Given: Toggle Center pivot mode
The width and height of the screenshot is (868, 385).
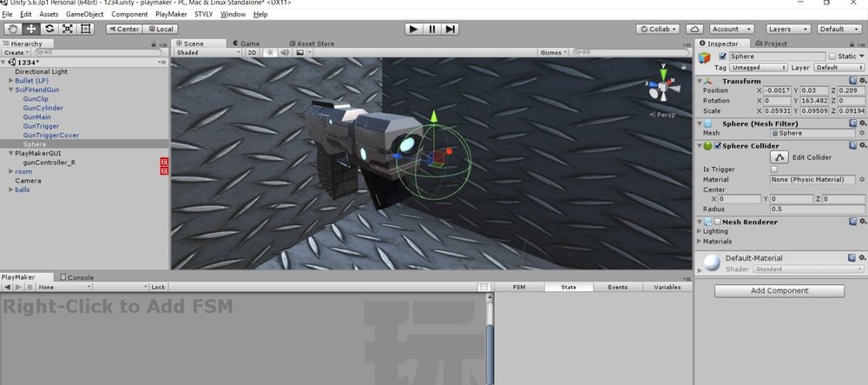Looking at the screenshot, I should 124,29.
